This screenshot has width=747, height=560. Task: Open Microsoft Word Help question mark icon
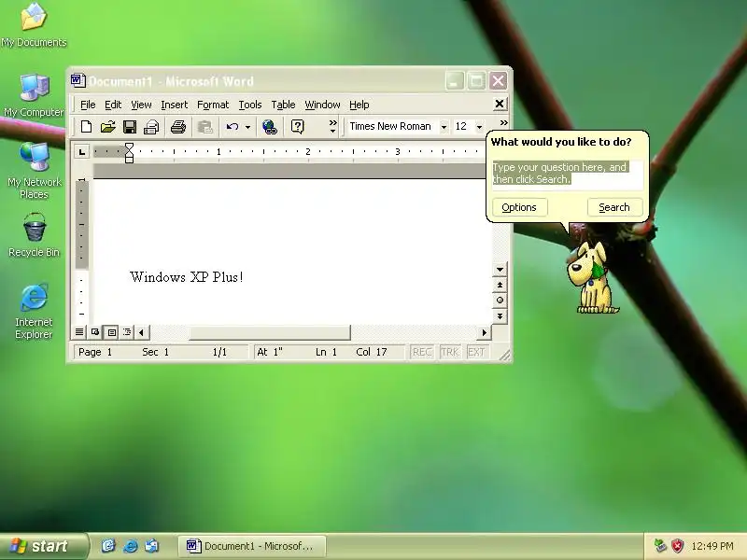click(x=297, y=127)
